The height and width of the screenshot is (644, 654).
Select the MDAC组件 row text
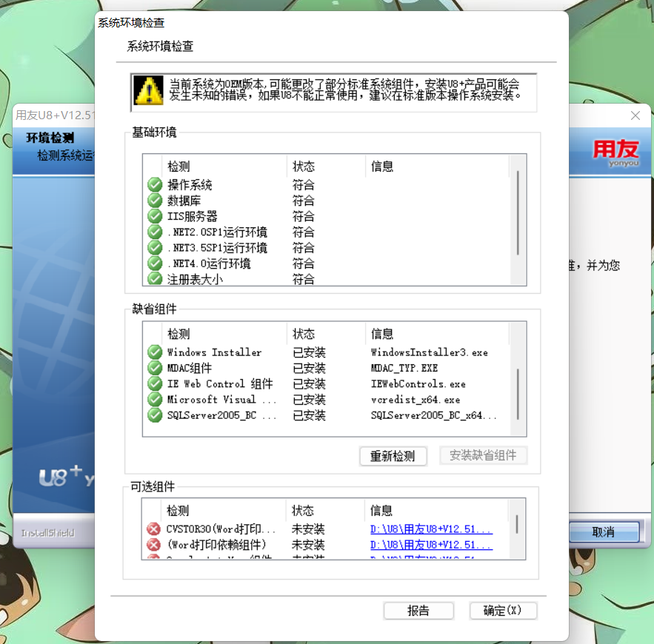pos(190,368)
